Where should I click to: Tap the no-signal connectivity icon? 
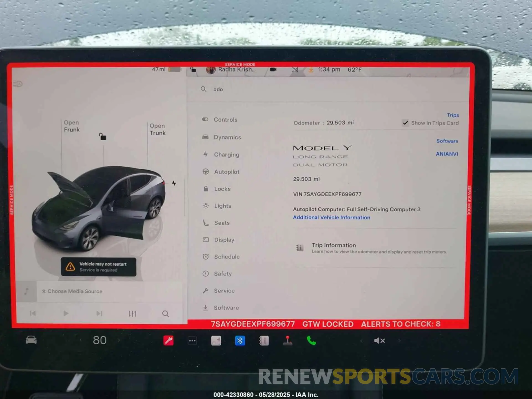pos(295,69)
